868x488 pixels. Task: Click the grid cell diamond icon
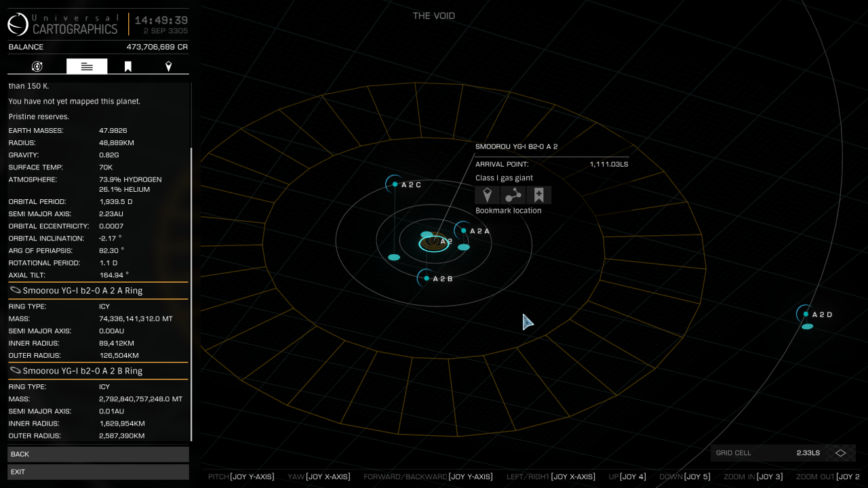click(x=840, y=453)
